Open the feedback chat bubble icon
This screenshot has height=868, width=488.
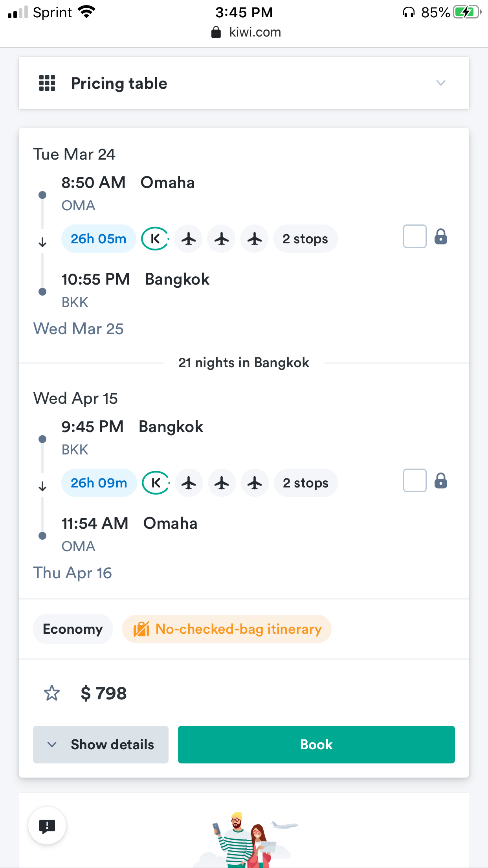click(x=47, y=826)
